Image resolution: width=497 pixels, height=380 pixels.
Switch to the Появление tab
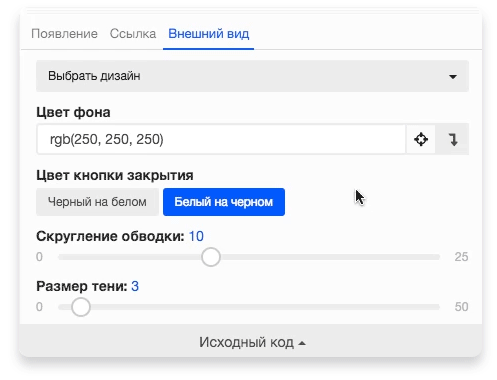pos(64,34)
